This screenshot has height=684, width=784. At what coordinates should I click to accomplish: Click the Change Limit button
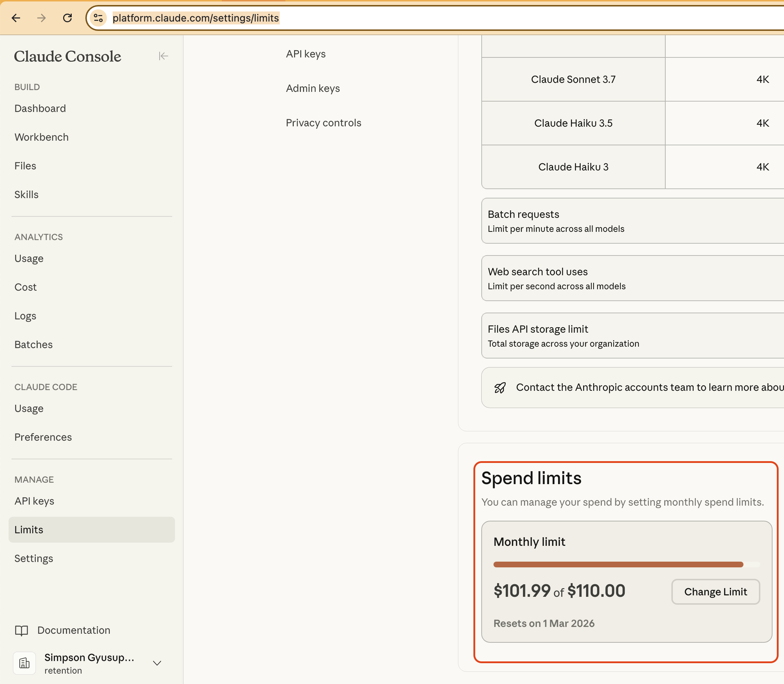tap(715, 592)
